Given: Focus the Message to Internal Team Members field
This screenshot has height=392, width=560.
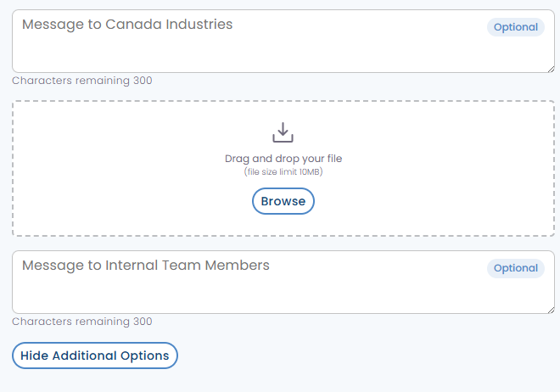Looking at the screenshot, I should point(255,293).
